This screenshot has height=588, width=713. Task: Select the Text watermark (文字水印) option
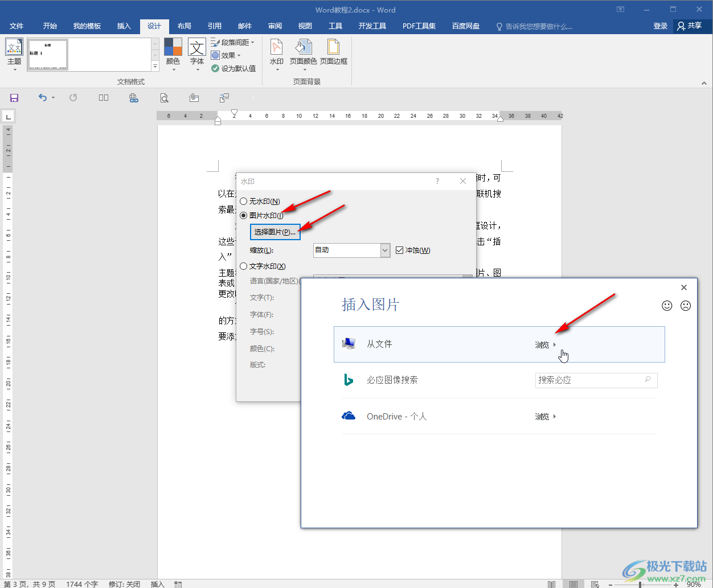(244, 266)
